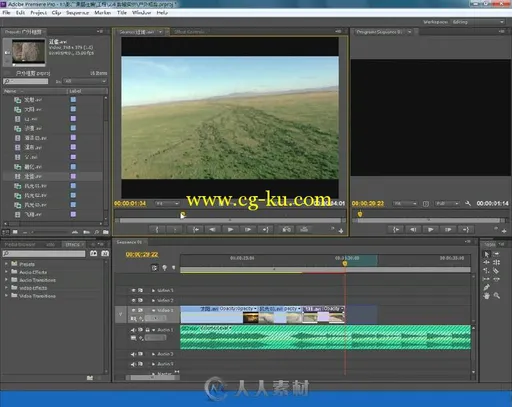Click the Audio Transitions folder label
Screen dimensions: 512x407
(37, 280)
